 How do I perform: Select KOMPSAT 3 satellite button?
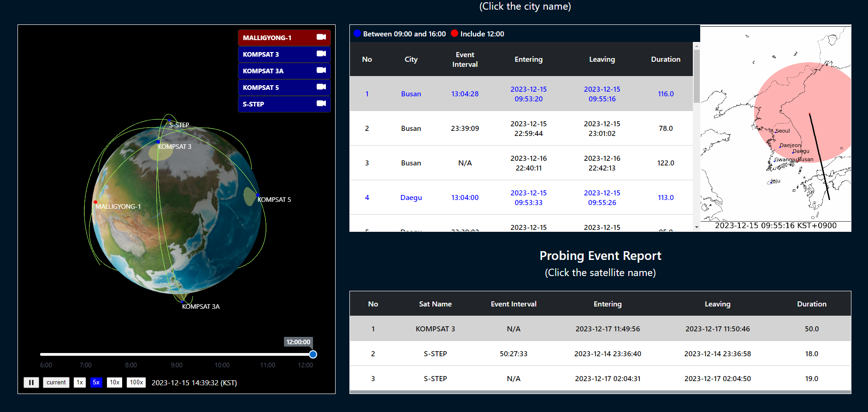coord(284,54)
